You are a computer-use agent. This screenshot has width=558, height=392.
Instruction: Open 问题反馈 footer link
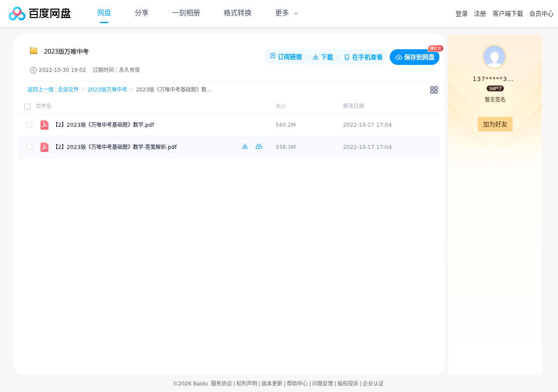click(x=323, y=384)
